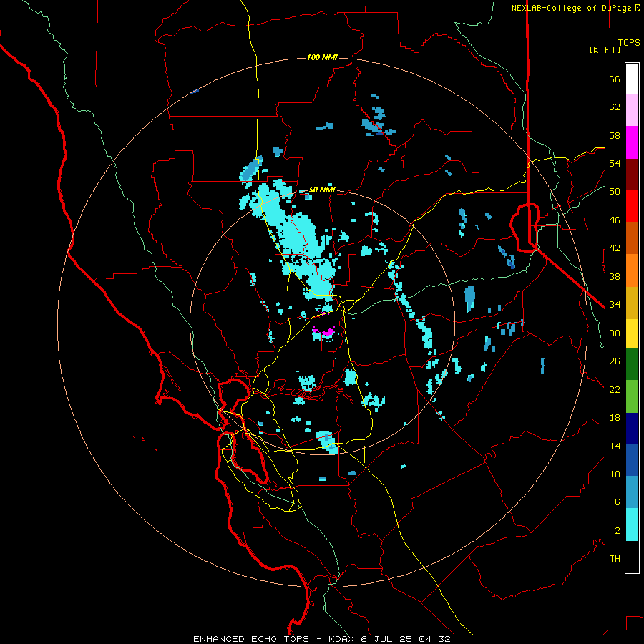
Task: Click the KDAX station identifier in the caption
Action: [x=343, y=639]
